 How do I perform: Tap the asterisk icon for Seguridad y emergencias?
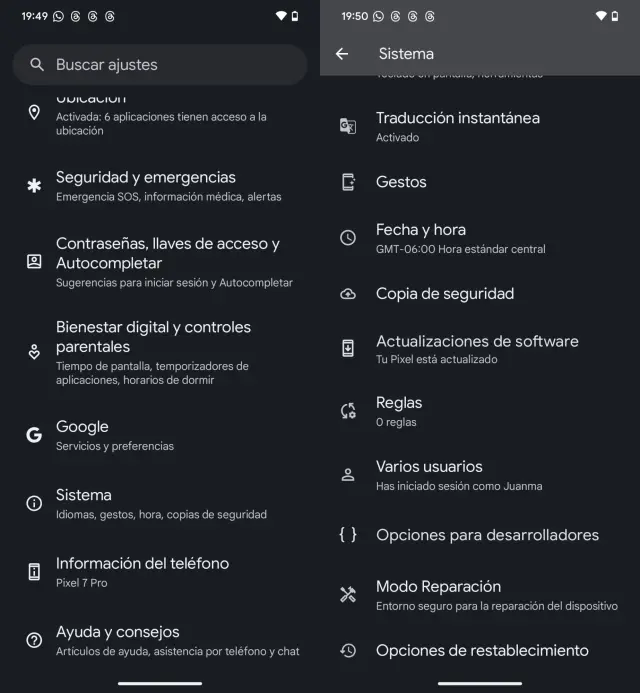34,186
